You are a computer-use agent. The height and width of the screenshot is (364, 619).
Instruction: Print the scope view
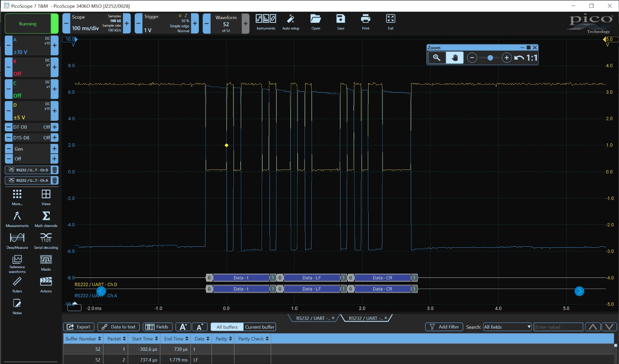365,22
